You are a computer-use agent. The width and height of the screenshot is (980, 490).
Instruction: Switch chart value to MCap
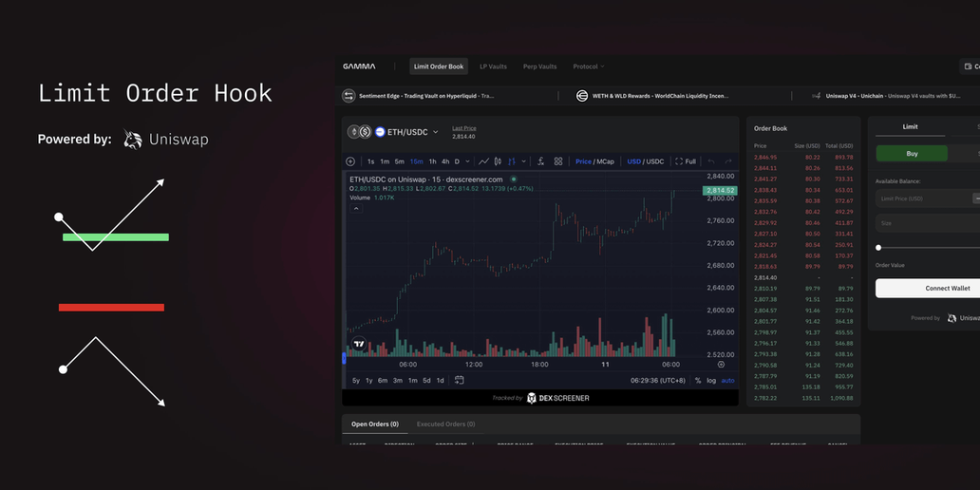pos(605,161)
